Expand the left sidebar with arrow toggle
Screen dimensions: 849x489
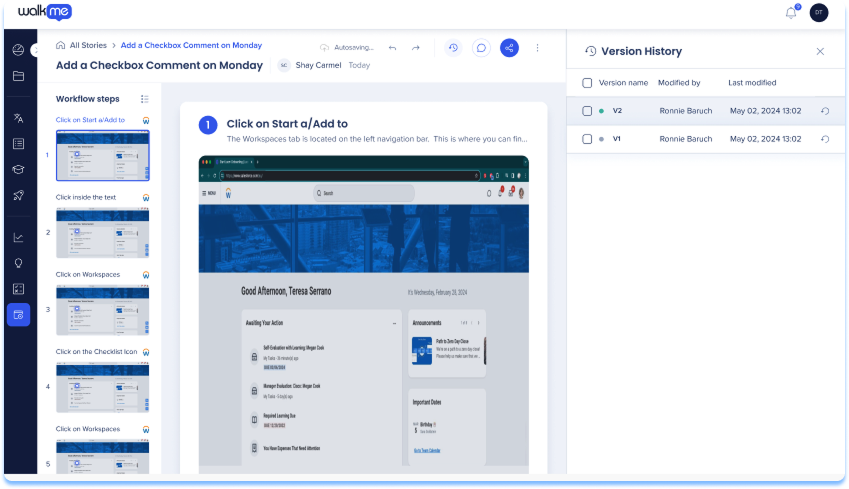[x=35, y=49]
